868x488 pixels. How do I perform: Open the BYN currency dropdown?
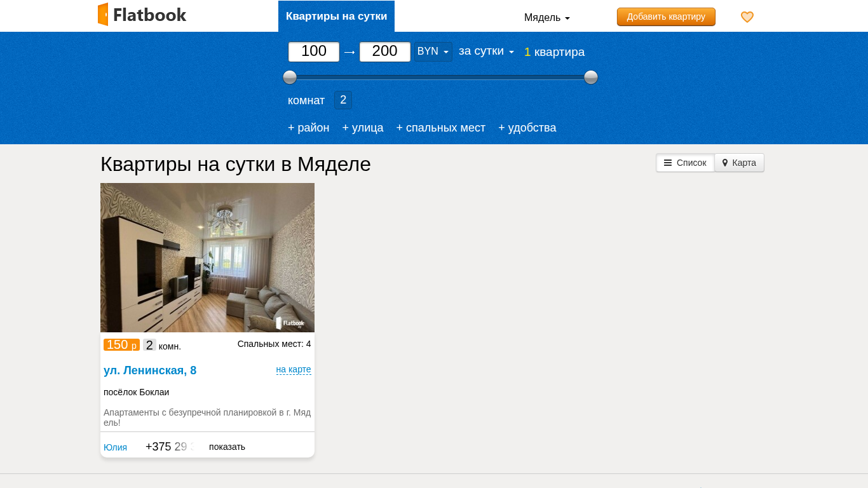433,51
